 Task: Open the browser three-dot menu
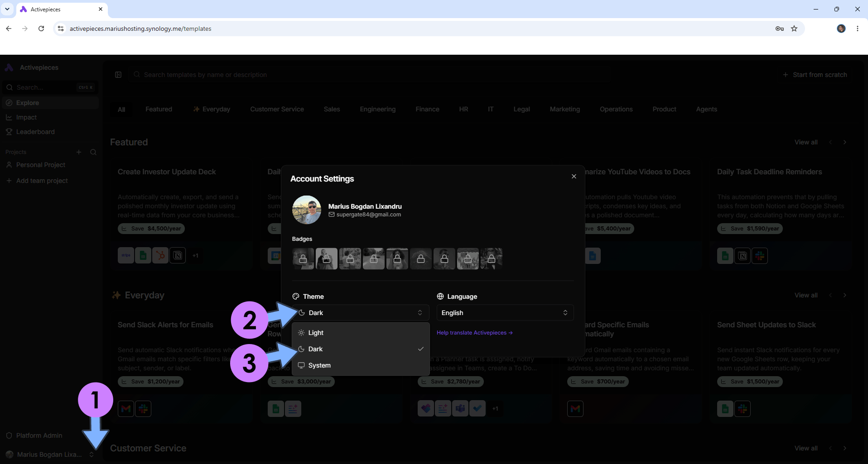pos(857,29)
